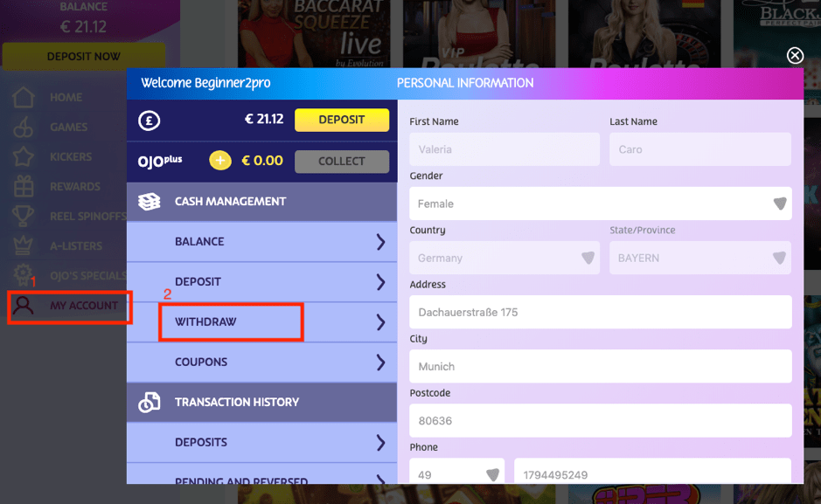This screenshot has width=821, height=504.
Task: Click the Address input field
Action: (600, 312)
